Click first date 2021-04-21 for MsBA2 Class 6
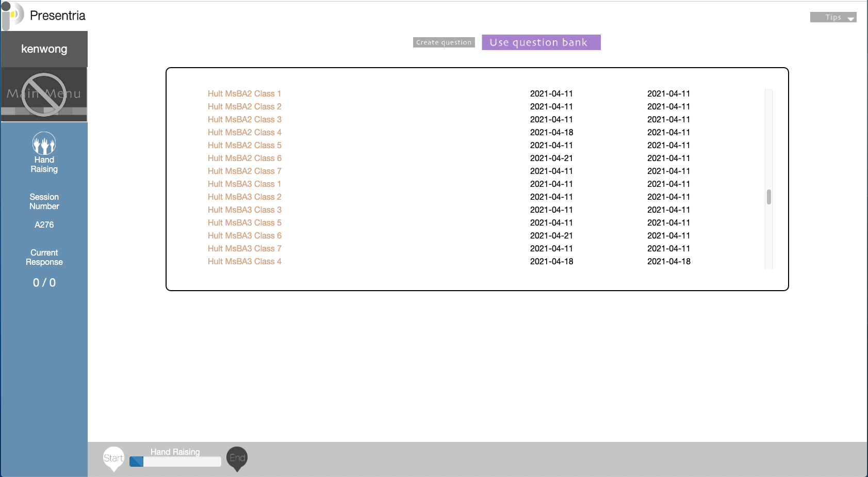The height and width of the screenshot is (477, 868). [x=551, y=158]
